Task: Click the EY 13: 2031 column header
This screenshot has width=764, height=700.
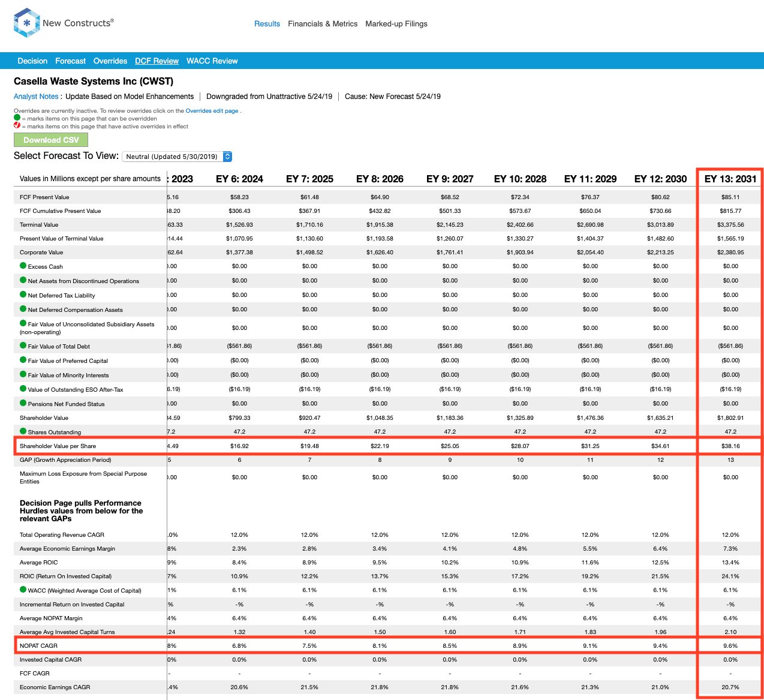Action: click(x=730, y=179)
